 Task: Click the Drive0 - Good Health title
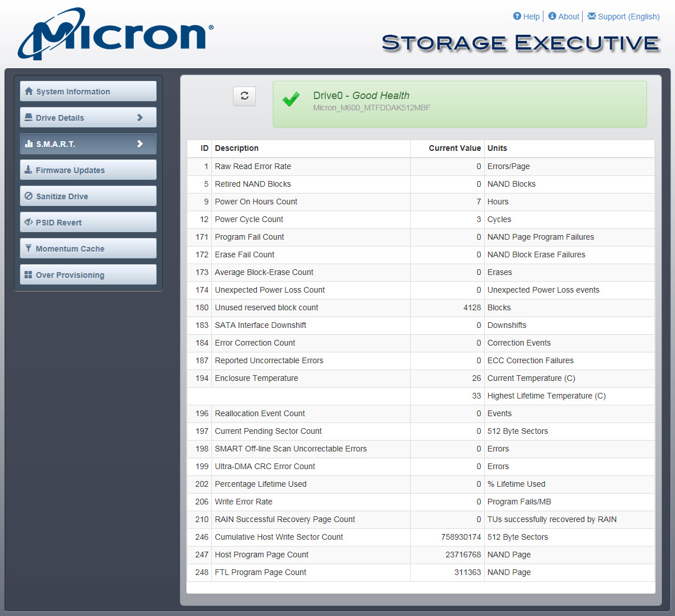(361, 96)
